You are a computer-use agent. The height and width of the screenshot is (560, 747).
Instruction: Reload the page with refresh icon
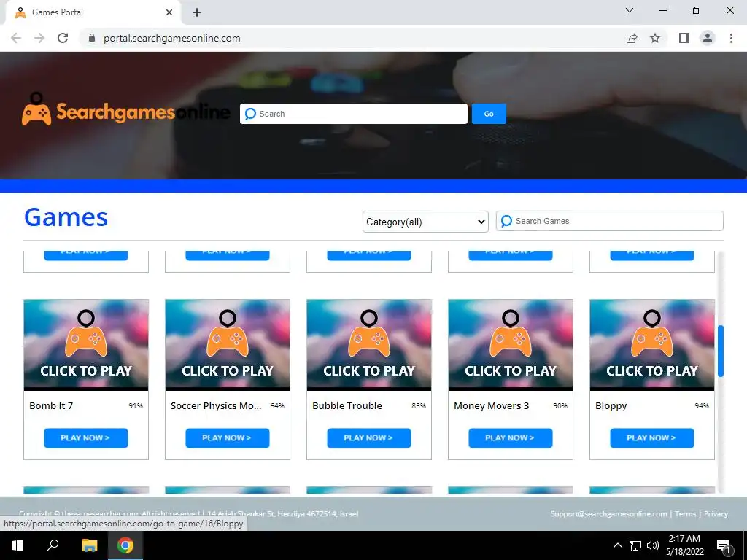tap(63, 38)
